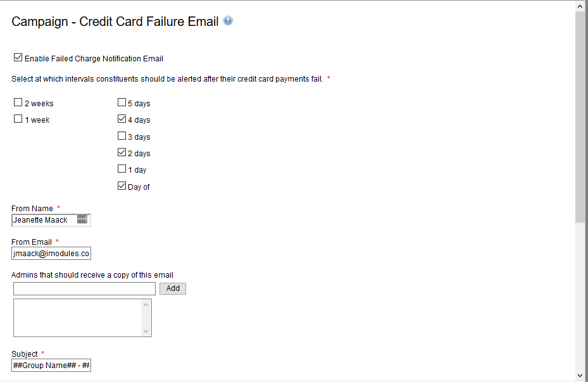Uncheck the 2 days interval option

(121, 152)
